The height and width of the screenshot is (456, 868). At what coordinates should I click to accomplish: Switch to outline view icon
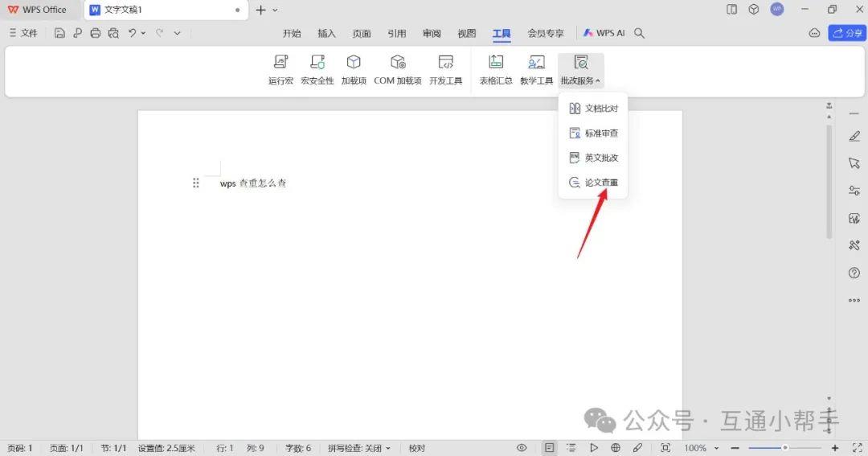coord(571,448)
